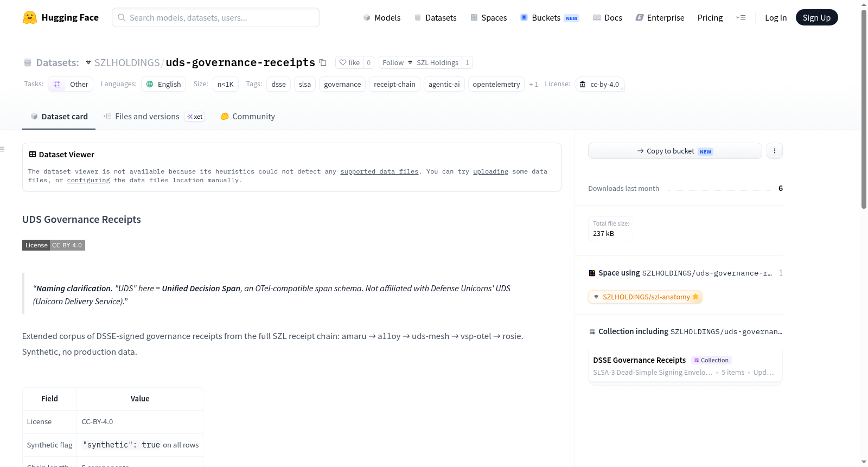Click the agentic-ai tag
Image resolution: width=868 pixels, height=467 pixels.
point(444,84)
